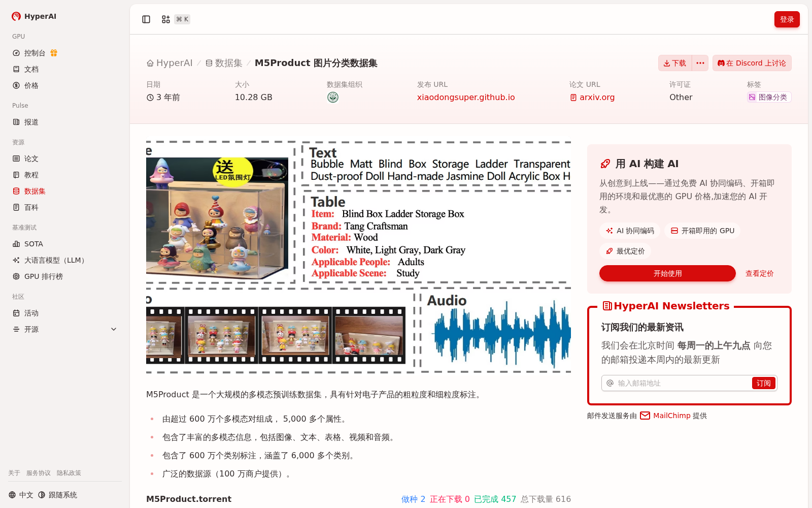Click the 做种 2 stat
Image resolution: width=812 pixels, height=508 pixels.
414,499
